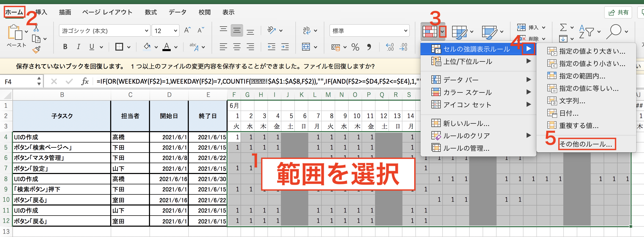Choose 新しいルール... menu item

coord(478,123)
